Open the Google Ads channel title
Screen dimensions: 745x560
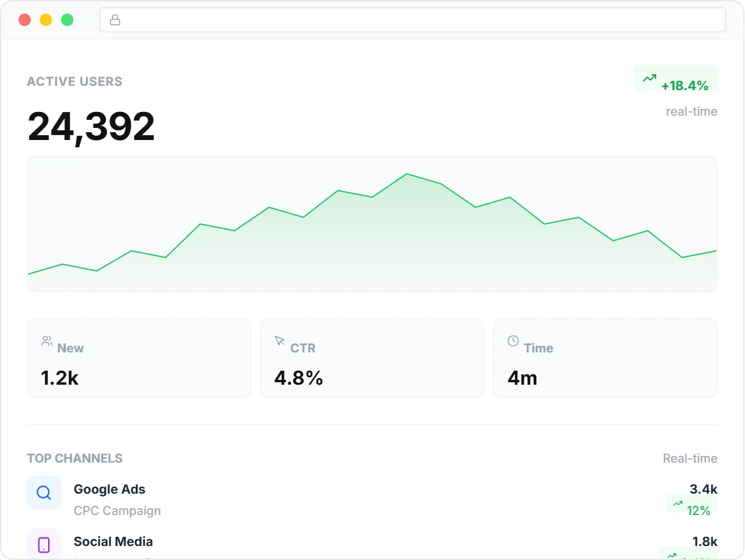110,489
